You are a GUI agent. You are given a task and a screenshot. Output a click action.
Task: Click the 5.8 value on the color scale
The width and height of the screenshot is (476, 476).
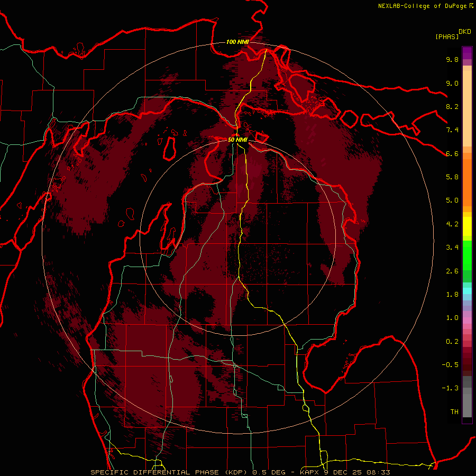pos(452,177)
